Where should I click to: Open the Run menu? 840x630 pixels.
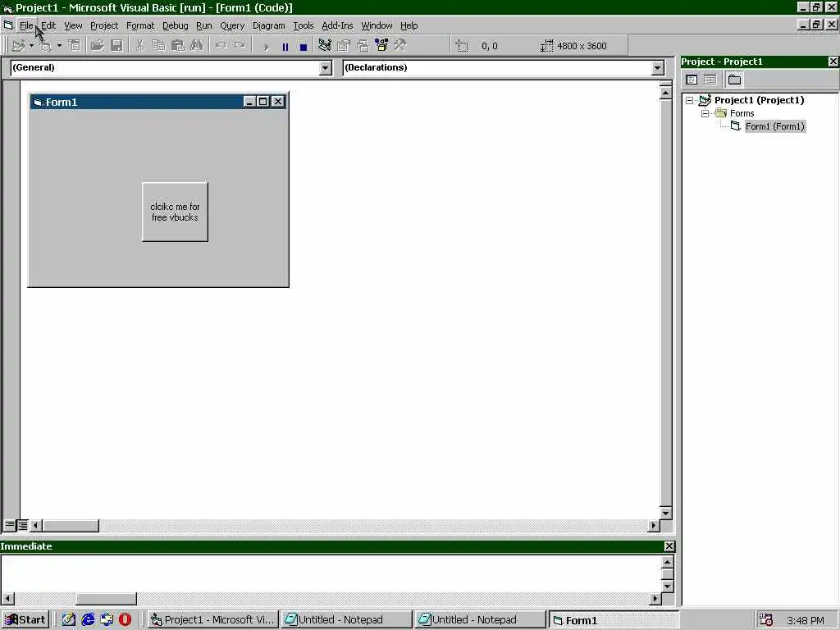tap(204, 25)
